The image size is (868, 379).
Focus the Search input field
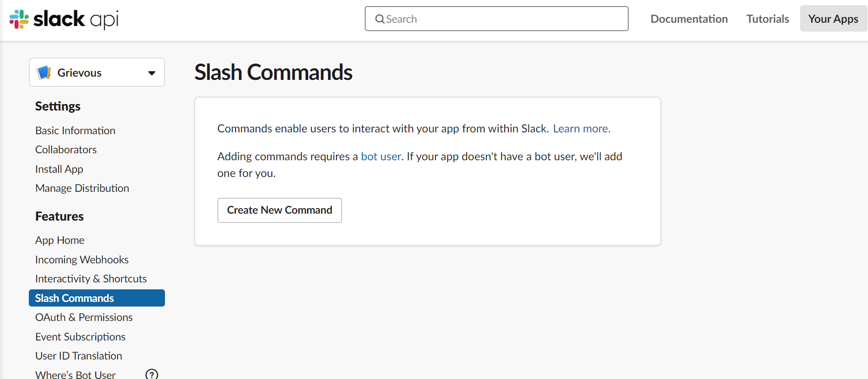pos(496,19)
